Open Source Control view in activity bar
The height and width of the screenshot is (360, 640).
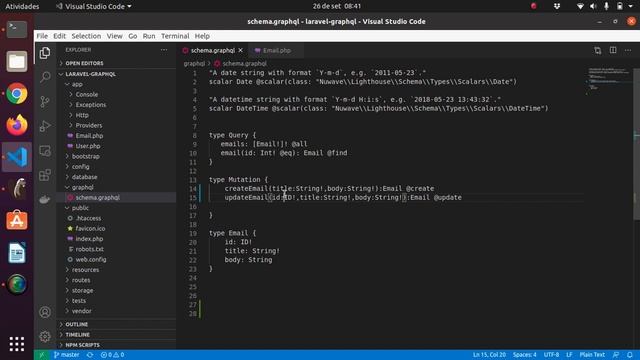click(45, 101)
